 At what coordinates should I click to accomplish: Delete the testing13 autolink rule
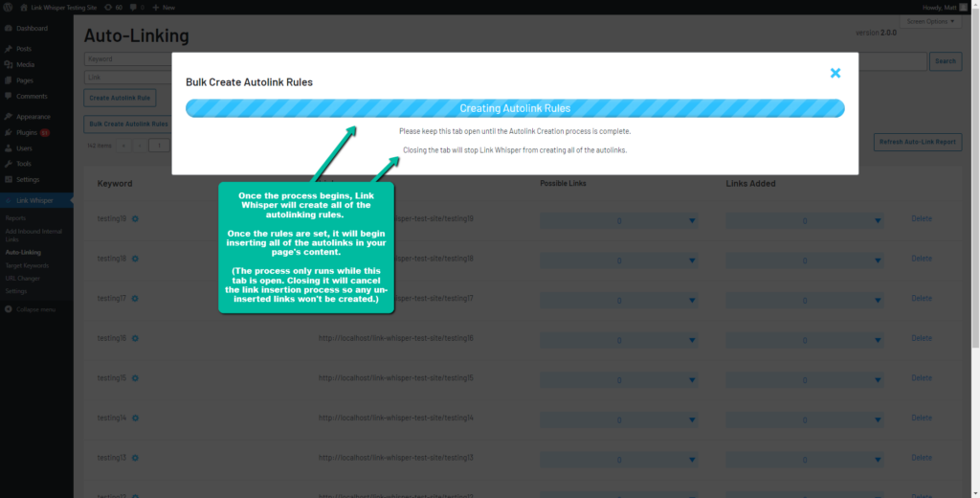click(x=922, y=458)
